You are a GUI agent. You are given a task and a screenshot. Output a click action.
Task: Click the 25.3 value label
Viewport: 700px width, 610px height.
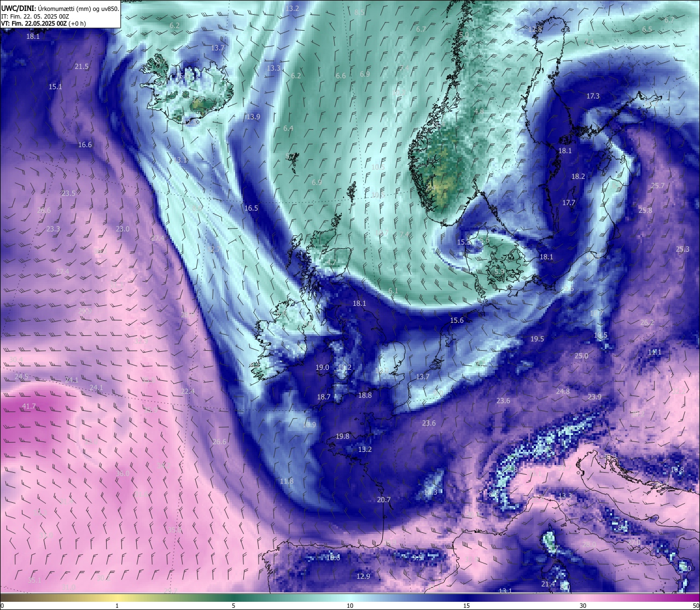682,249
